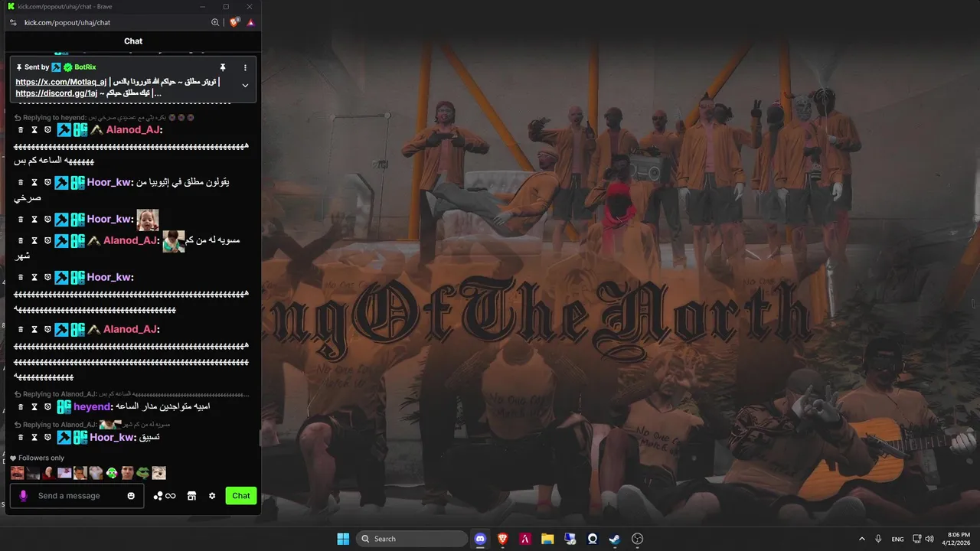The height and width of the screenshot is (551, 980).
Task: Click the green Chat send button
Action: coord(241,496)
